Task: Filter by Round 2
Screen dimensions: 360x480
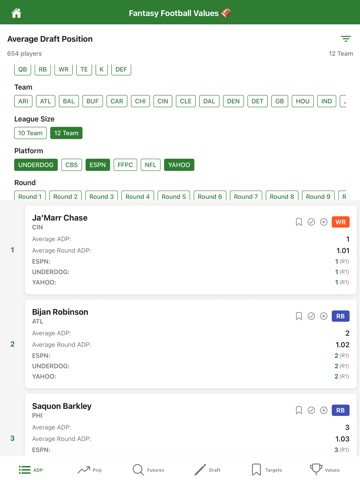Action: [65, 196]
